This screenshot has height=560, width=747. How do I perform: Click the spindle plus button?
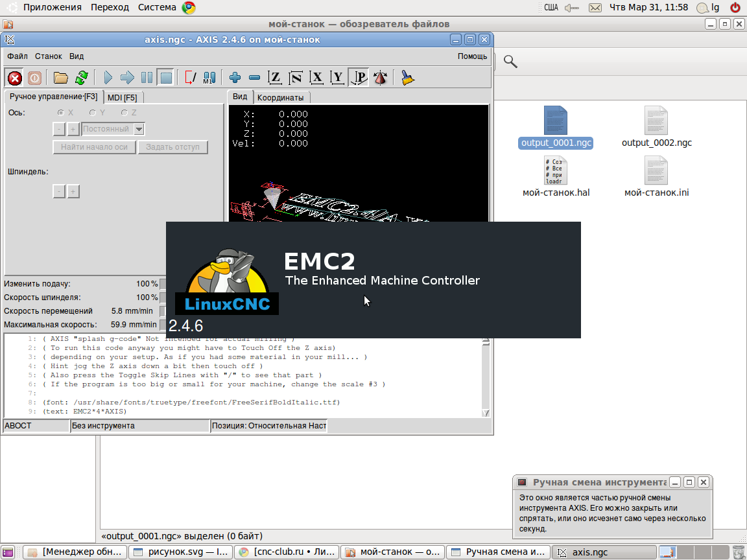[x=73, y=191]
